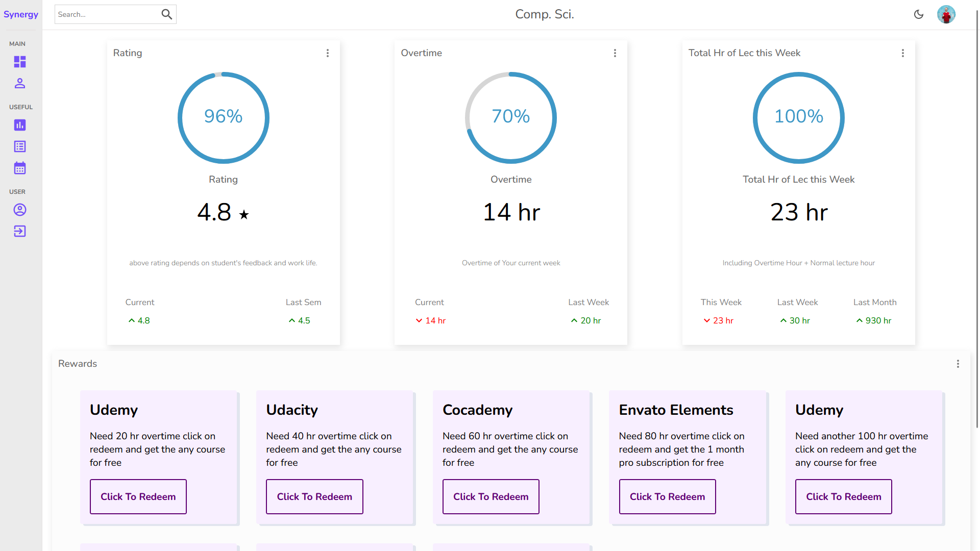Open the person profile icon under MAIN
This screenshot has height=551, width=980.
[20, 83]
